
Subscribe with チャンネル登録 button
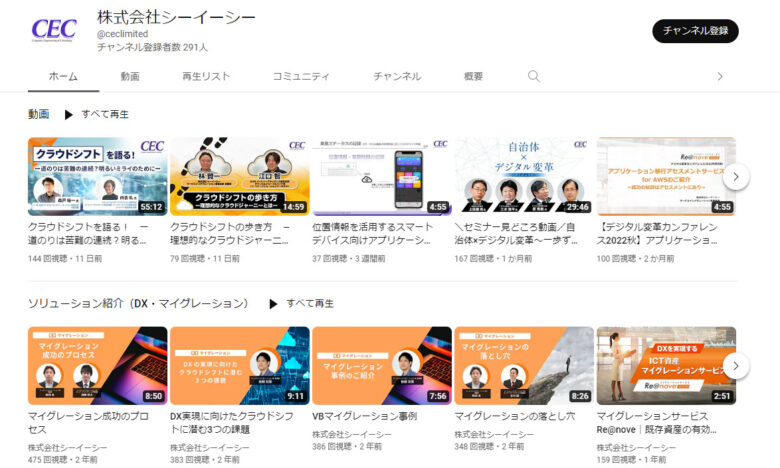(695, 31)
